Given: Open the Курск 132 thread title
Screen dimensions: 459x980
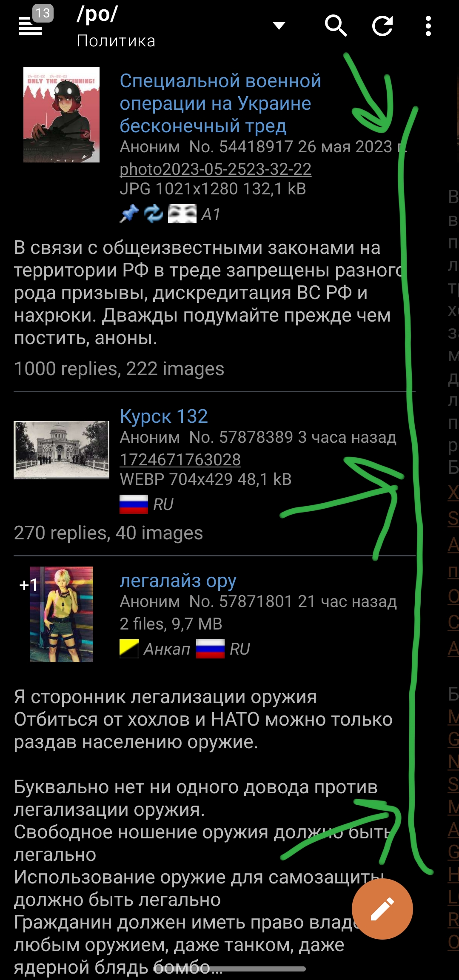Looking at the screenshot, I should (164, 416).
